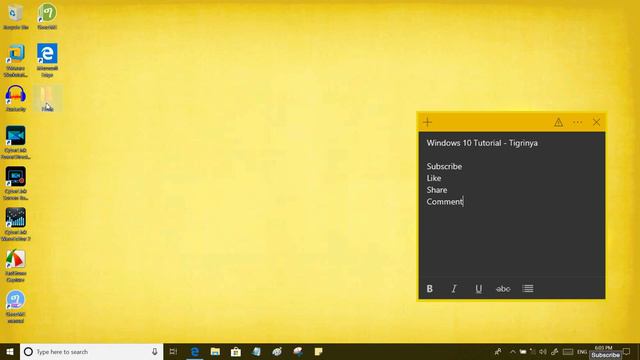The image size is (640, 360).
Task: Activate the search microphone icon
Action: point(155,352)
